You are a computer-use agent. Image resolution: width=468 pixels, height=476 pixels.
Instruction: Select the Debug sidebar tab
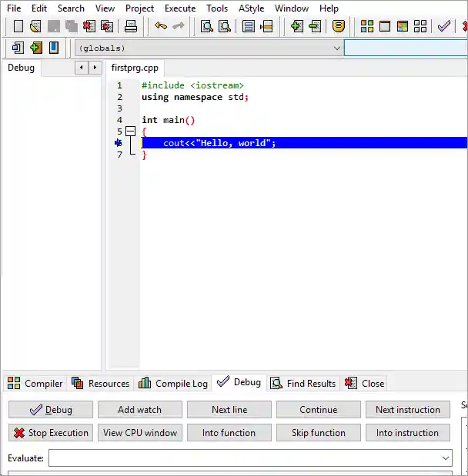point(21,68)
